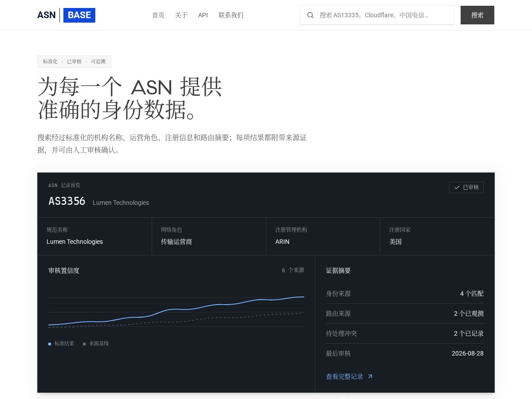This screenshot has height=399, width=532.
Task: Click the 美国 country value
Action: 395,242
